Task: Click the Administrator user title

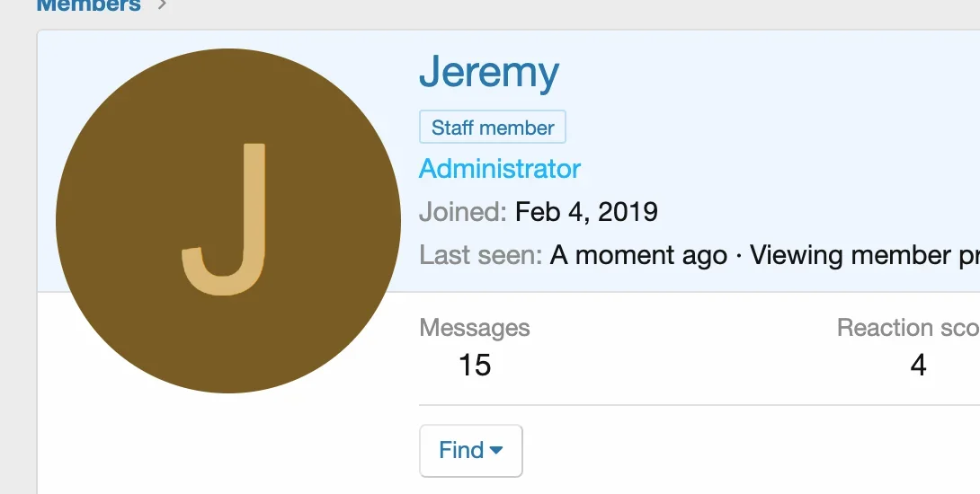Action: point(500,169)
